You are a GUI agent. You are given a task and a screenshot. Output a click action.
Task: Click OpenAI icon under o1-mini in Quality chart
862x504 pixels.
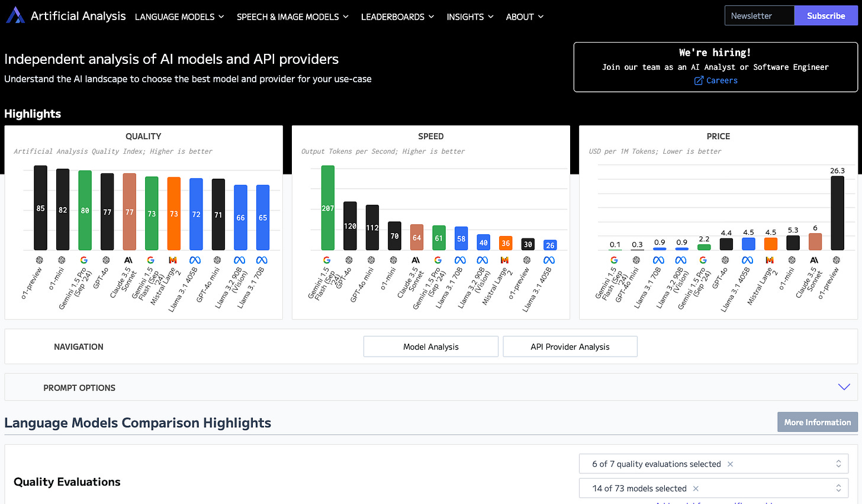(x=62, y=260)
